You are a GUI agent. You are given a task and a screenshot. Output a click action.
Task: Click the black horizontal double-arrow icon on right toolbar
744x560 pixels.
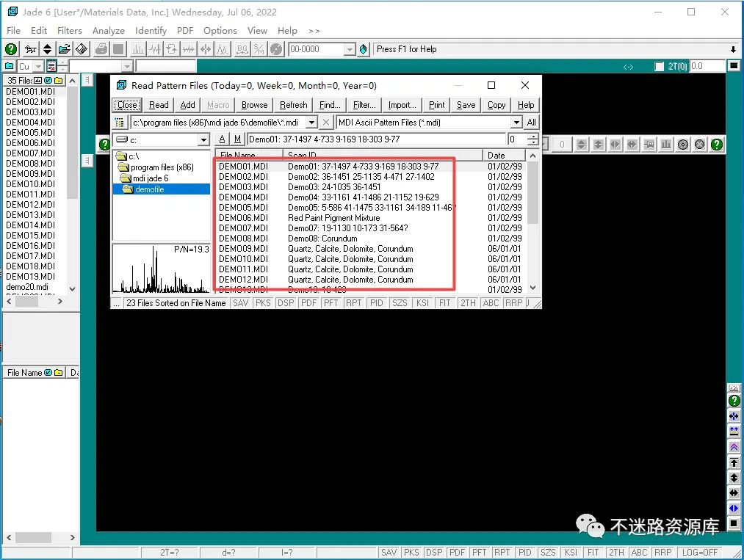(734, 492)
